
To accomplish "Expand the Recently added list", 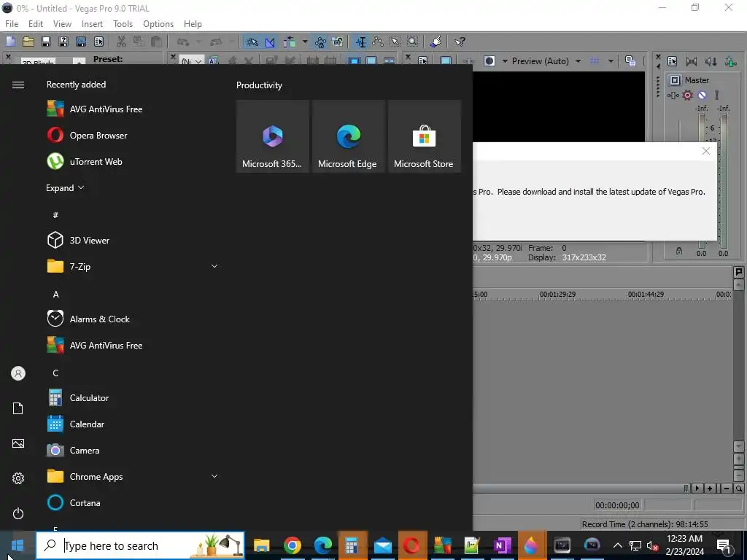I will (65, 187).
